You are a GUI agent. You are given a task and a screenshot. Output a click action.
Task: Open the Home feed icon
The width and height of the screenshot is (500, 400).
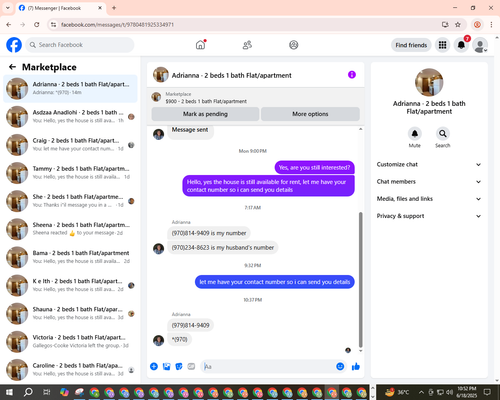(x=200, y=45)
